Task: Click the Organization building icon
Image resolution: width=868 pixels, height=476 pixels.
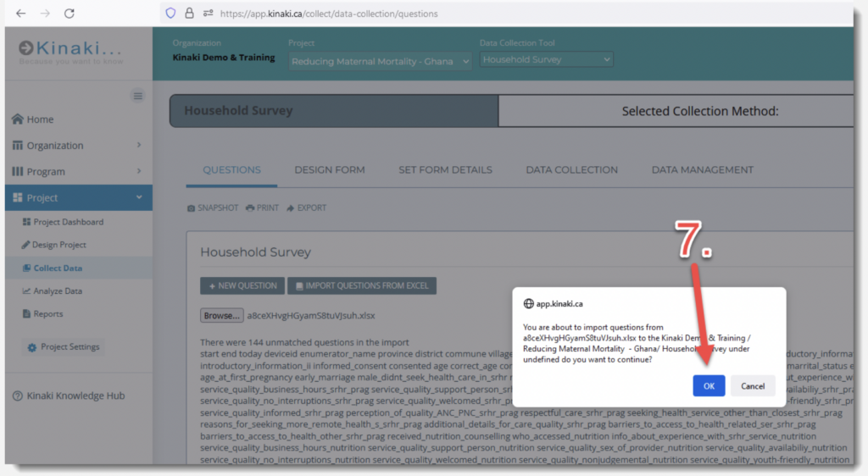Action: tap(18, 146)
